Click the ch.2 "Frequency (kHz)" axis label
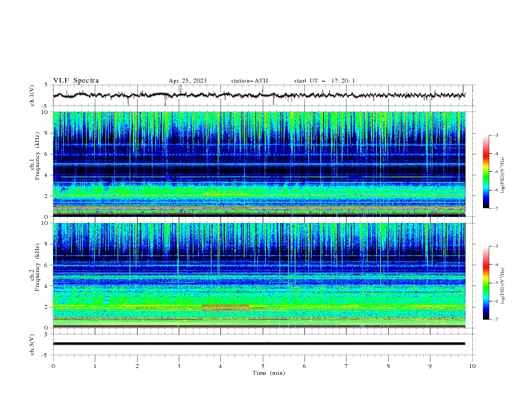The height and width of the screenshot is (411, 532). [x=38, y=267]
